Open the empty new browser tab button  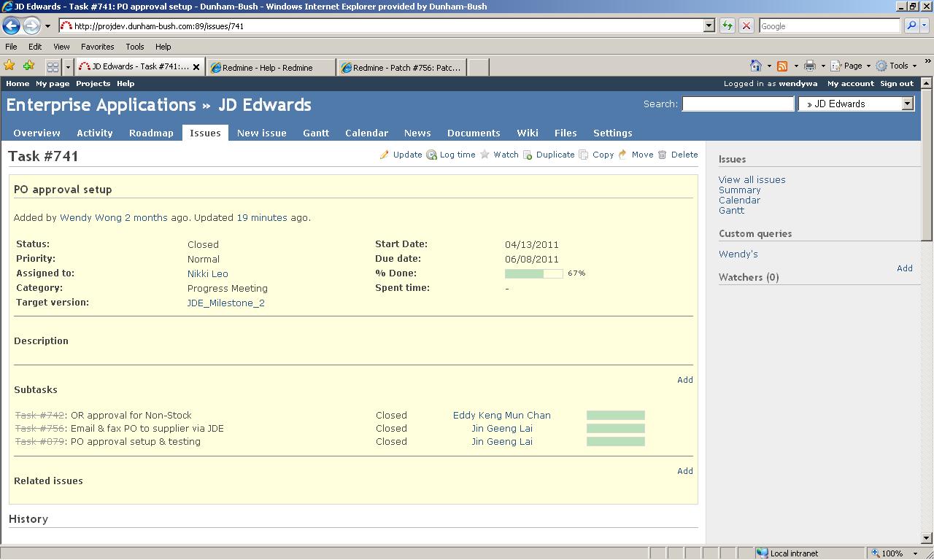coord(478,67)
